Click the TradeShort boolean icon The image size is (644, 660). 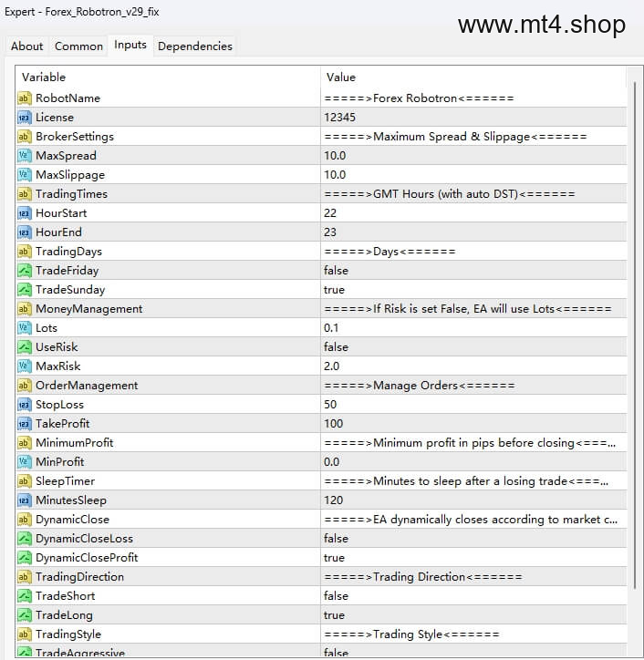click(25, 596)
